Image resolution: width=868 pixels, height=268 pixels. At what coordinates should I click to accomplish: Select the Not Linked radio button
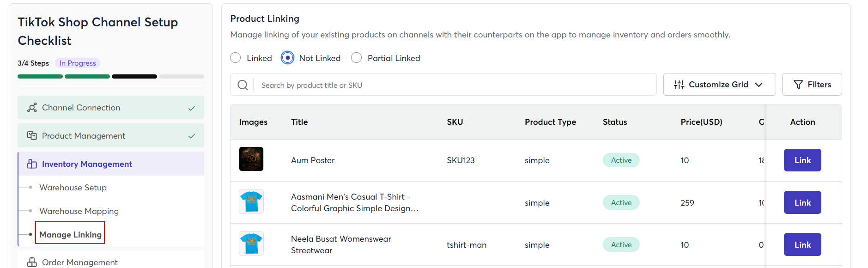tap(287, 58)
